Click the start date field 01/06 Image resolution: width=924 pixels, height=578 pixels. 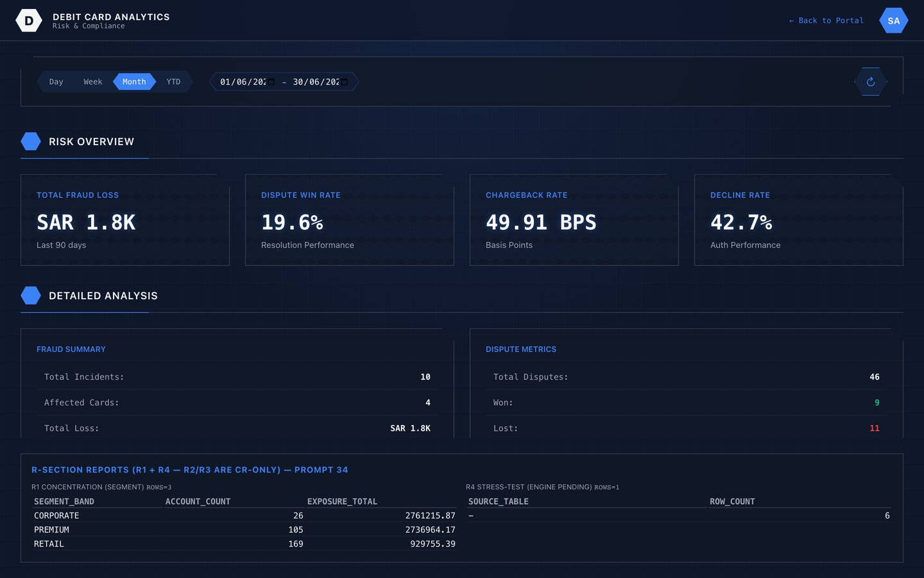click(x=247, y=82)
